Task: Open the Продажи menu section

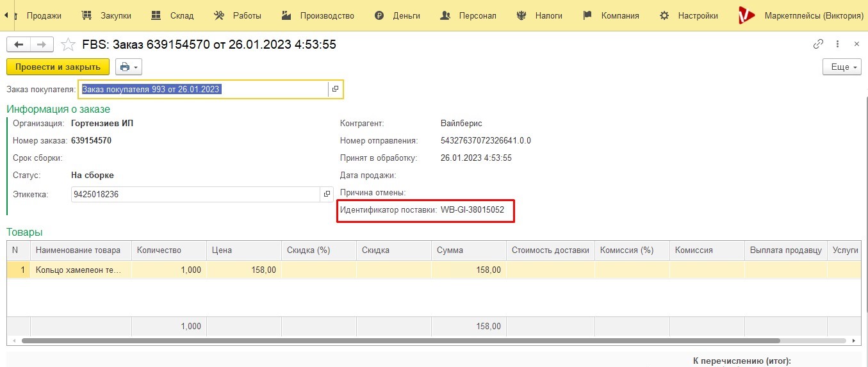Action: pos(44,15)
